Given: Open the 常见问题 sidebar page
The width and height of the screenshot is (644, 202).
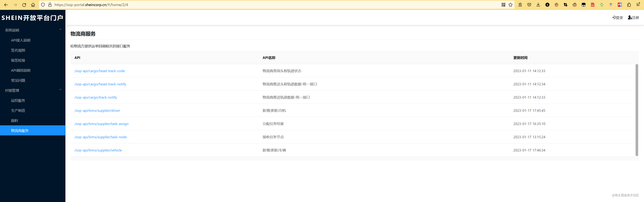Looking at the screenshot, I should click(x=18, y=80).
